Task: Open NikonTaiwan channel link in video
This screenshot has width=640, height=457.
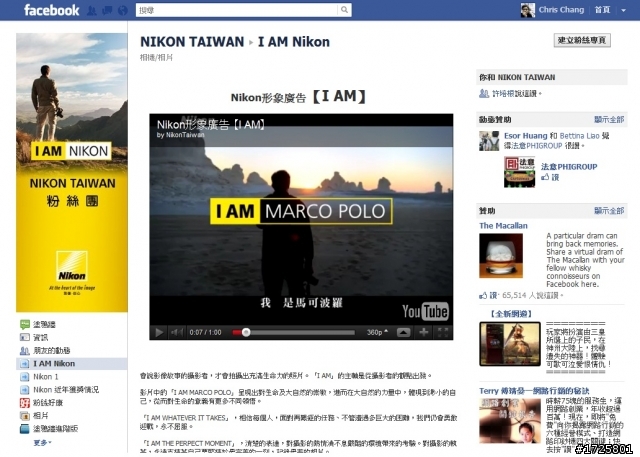Action: click(185, 135)
